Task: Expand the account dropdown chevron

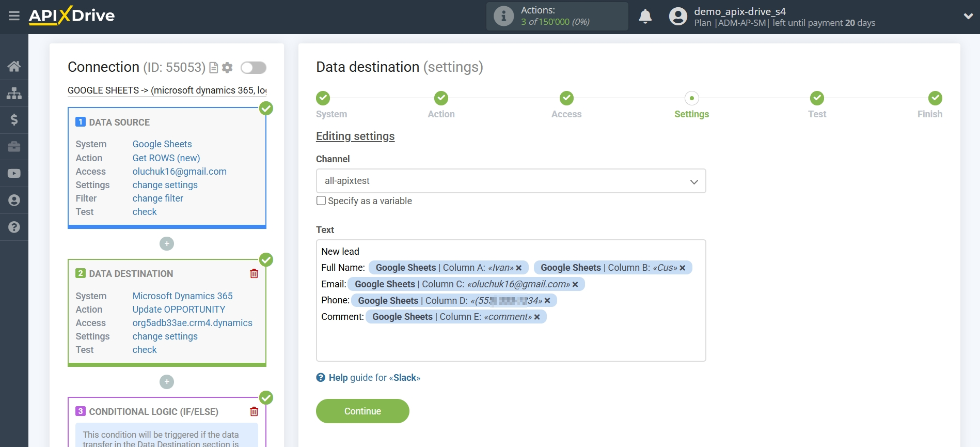Action: click(968, 16)
